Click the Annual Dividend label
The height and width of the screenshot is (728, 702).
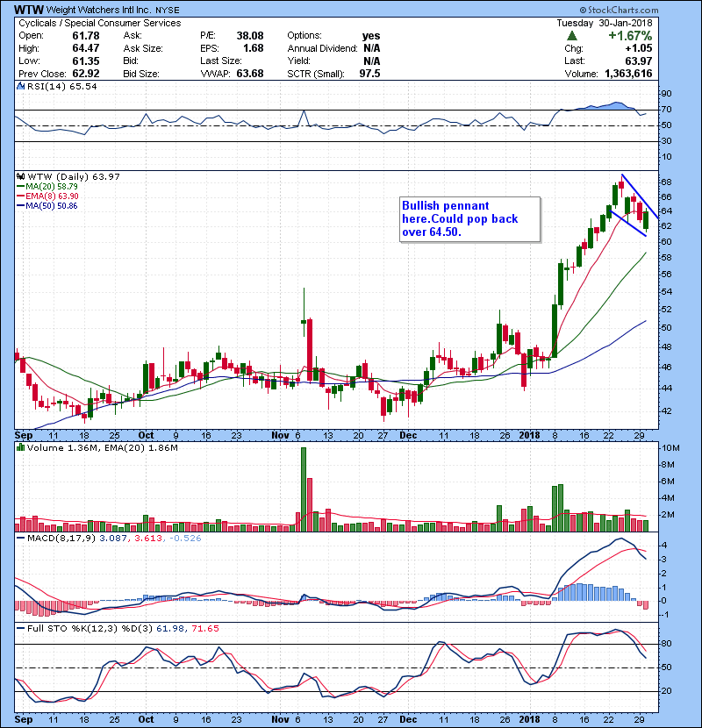322,48
